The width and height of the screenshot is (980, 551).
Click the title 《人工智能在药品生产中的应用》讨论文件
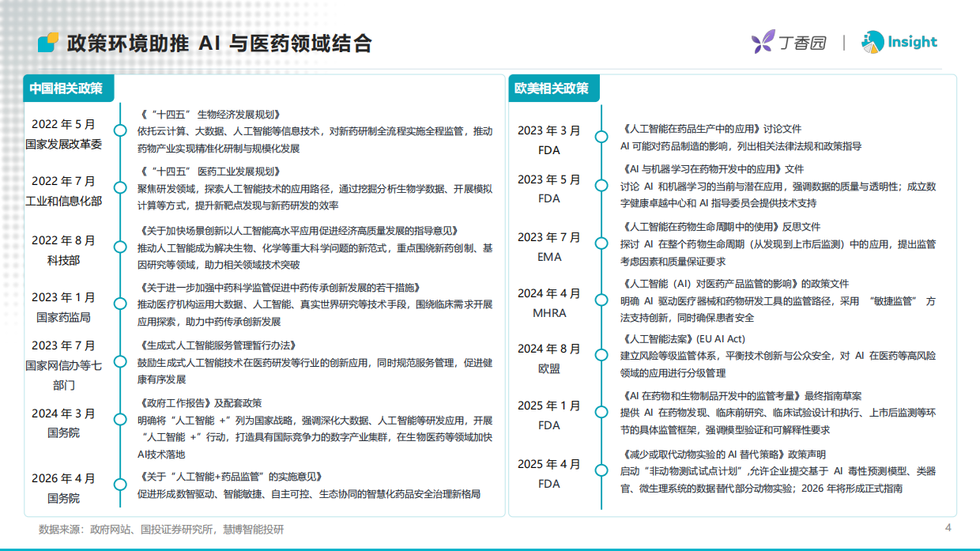tap(711, 129)
